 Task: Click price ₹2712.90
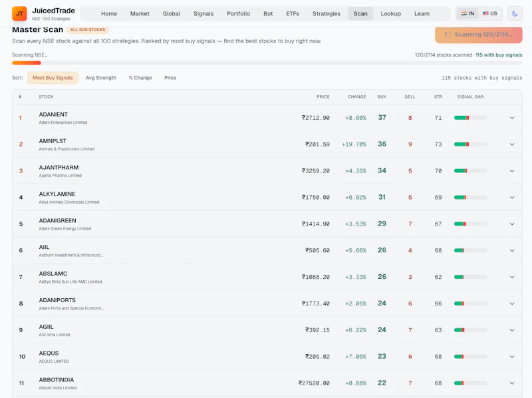click(315, 118)
